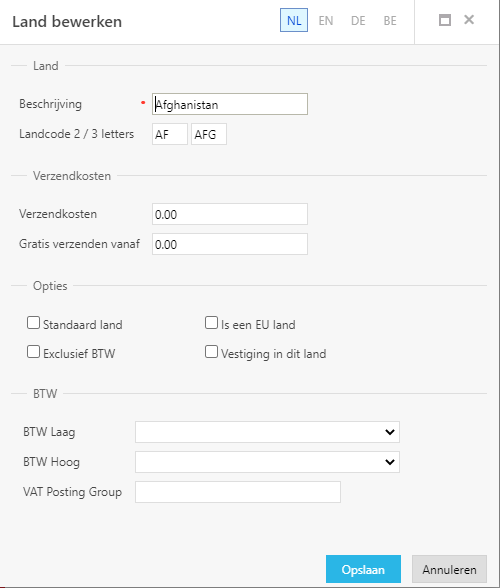
Task: Switch to the NL language tab
Action: pyautogui.click(x=294, y=20)
